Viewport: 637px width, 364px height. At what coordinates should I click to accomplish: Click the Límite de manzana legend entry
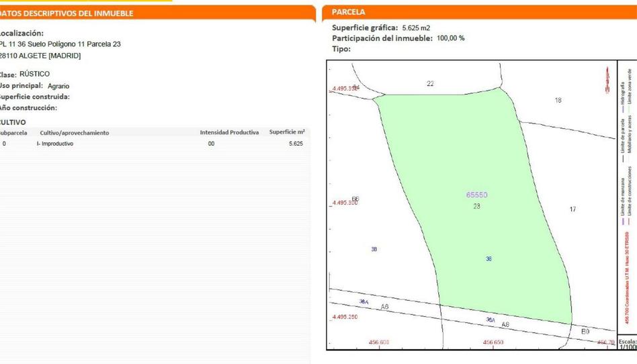(622, 201)
